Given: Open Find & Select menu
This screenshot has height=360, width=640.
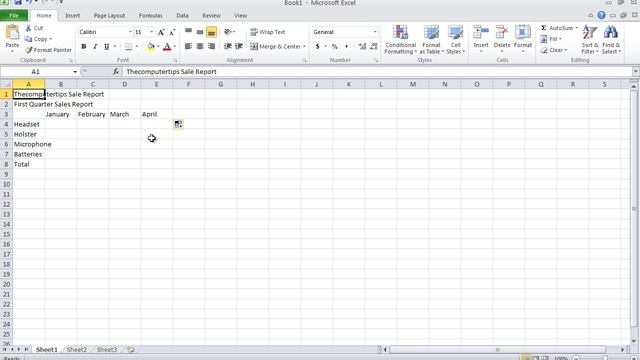Looking at the screenshot, I should (x=611, y=40).
